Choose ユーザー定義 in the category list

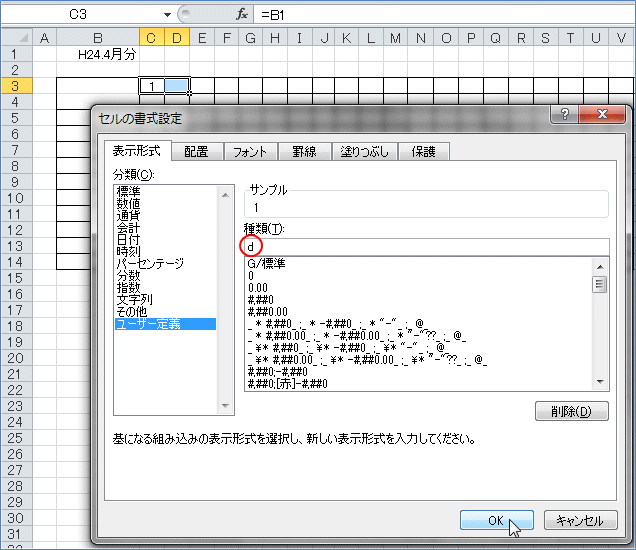coord(151,323)
